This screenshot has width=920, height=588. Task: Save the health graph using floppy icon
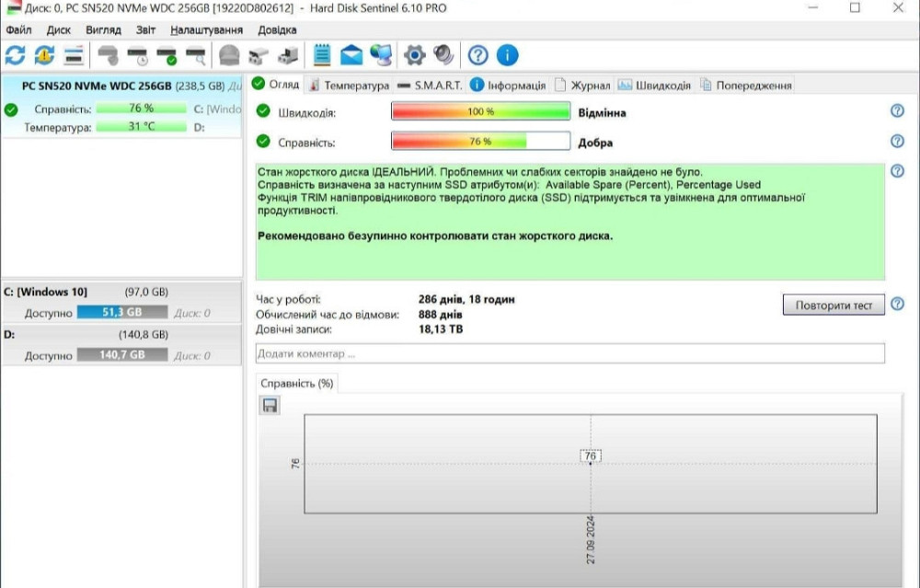(270, 406)
